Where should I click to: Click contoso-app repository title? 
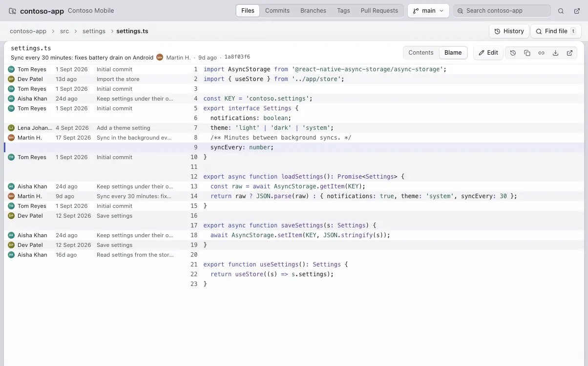(42, 11)
